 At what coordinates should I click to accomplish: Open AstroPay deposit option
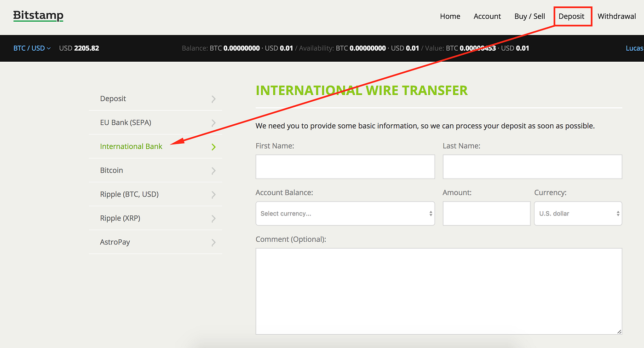click(155, 242)
